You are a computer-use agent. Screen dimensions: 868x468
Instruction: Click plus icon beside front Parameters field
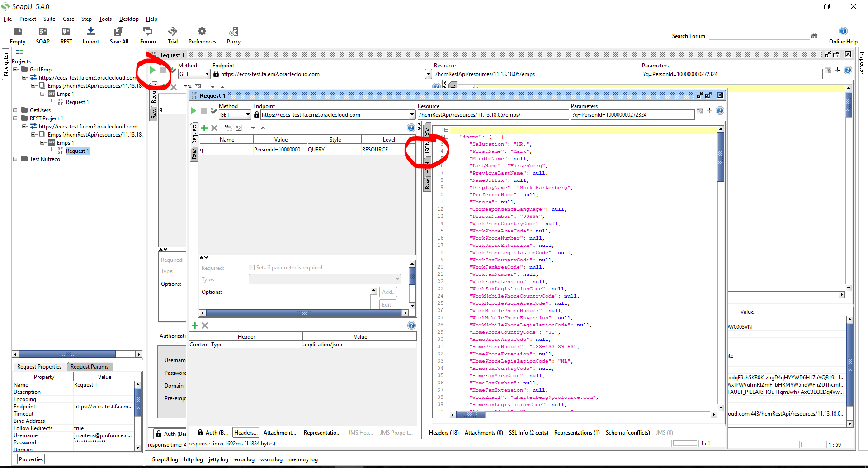[x=710, y=111]
